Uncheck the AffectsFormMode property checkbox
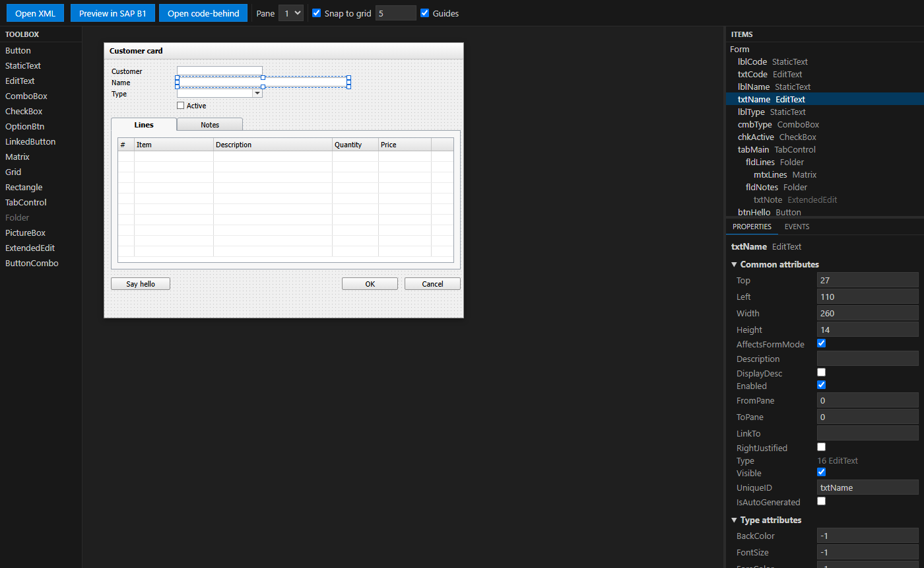The height and width of the screenshot is (568, 924). [821, 343]
